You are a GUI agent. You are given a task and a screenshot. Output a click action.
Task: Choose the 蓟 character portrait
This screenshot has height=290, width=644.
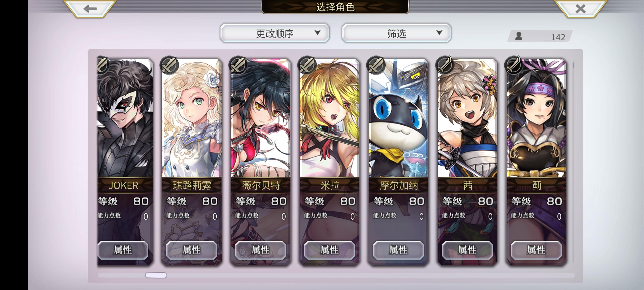tap(536, 118)
